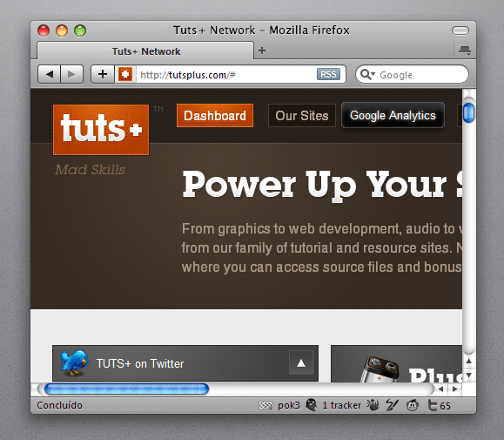Click the Our Sites navigation link
This screenshot has height=440, width=504.
coord(302,116)
